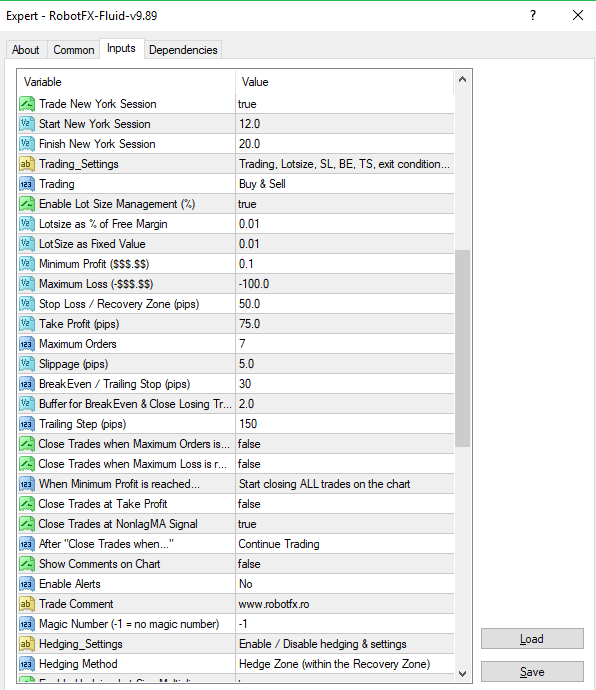
Task: Click icon beside Enable Lot Size Management
Action: tap(26, 204)
